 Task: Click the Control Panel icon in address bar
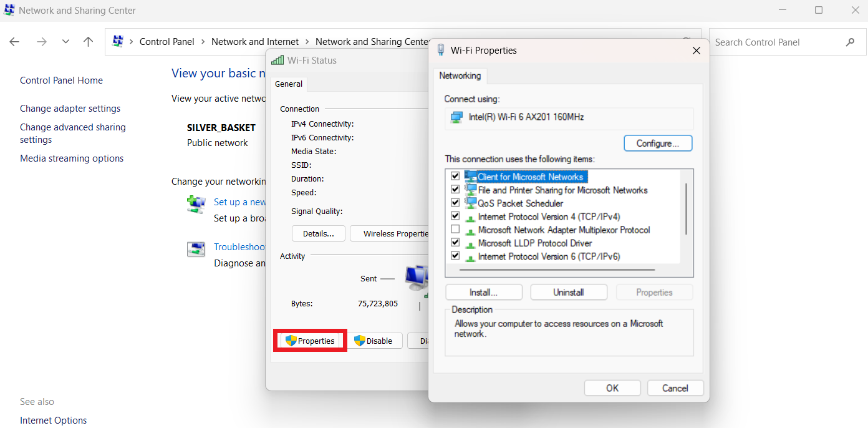tap(117, 42)
